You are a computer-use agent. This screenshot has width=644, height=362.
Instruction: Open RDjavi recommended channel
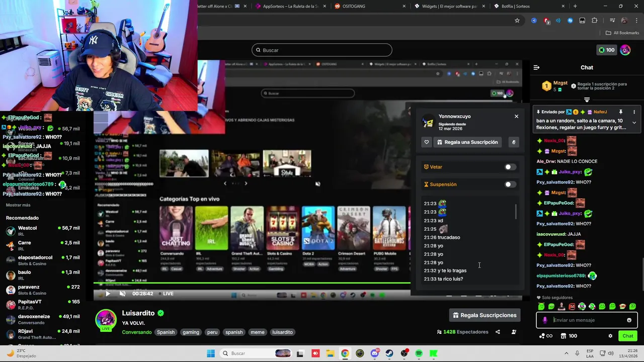point(43,334)
